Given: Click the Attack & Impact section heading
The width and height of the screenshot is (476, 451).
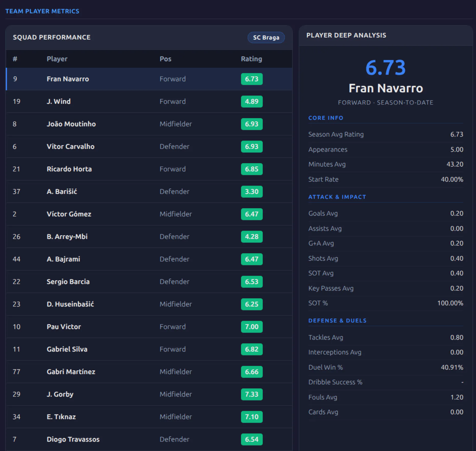Looking at the screenshot, I should coord(337,197).
